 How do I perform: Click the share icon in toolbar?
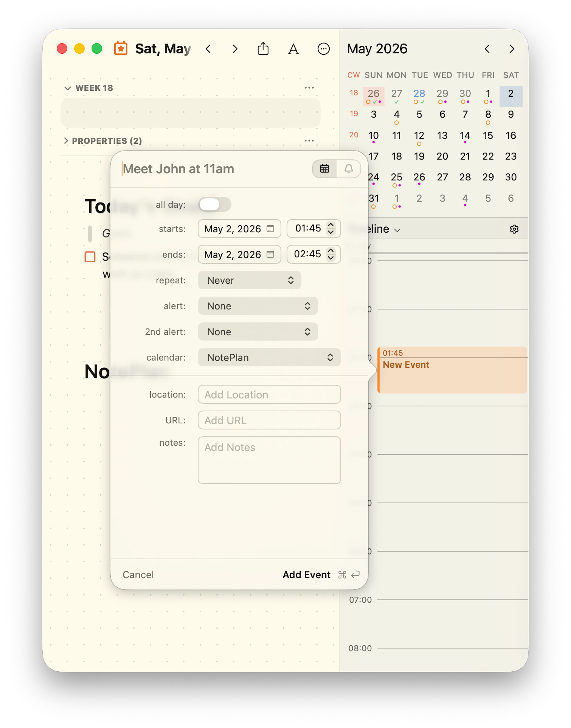[263, 49]
